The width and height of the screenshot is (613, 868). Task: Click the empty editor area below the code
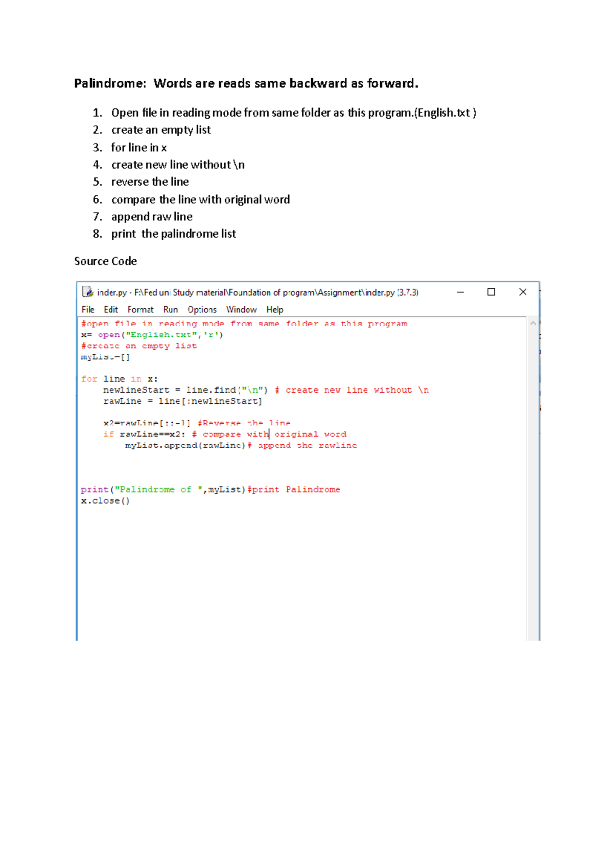point(301,573)
